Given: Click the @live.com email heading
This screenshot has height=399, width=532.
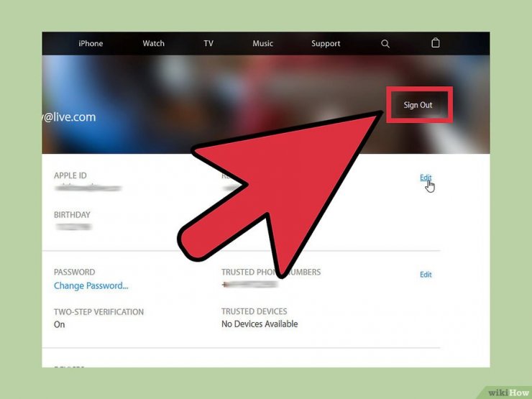Looking at the screenshot, I should (x=69, y=117).
